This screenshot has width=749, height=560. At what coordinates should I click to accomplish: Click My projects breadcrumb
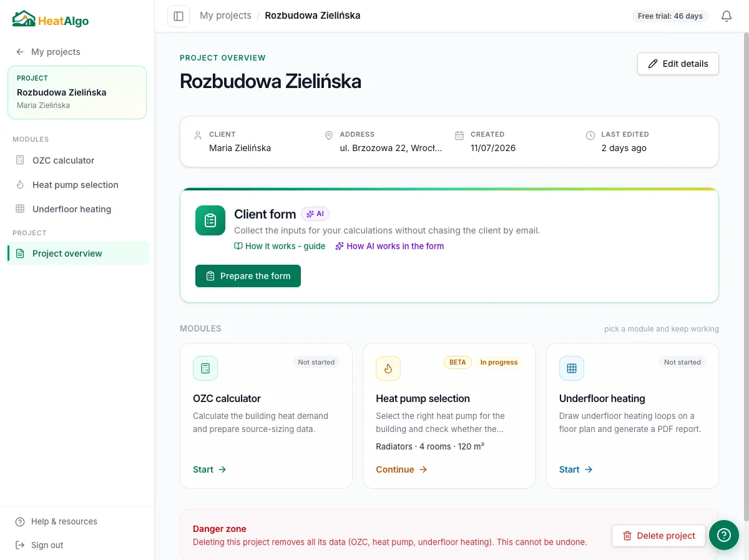coord(225,16)
